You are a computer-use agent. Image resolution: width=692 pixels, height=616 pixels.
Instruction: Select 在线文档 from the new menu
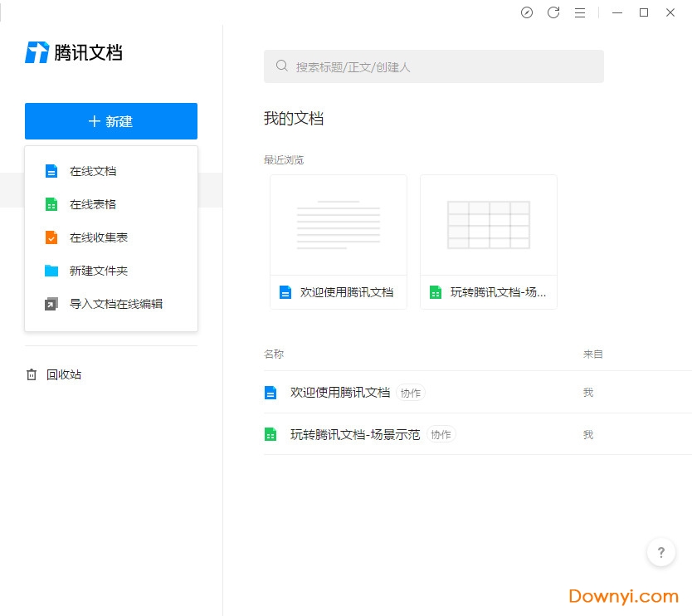93,171
